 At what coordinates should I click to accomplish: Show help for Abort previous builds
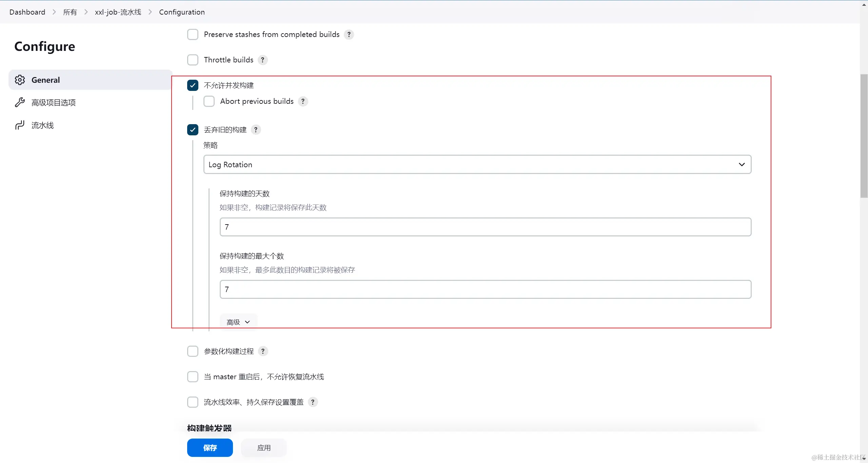(x=303, y=101)
